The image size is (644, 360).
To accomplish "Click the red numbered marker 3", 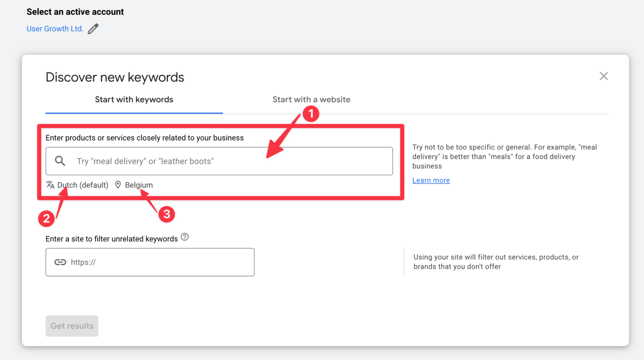I will pyautogui.click(x=166, y=214).
